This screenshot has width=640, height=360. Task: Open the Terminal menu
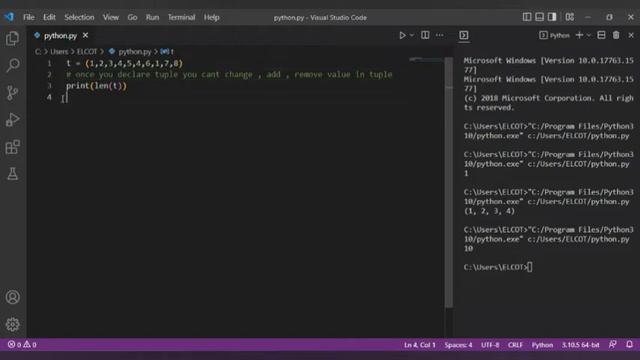[x=181, y=17]
